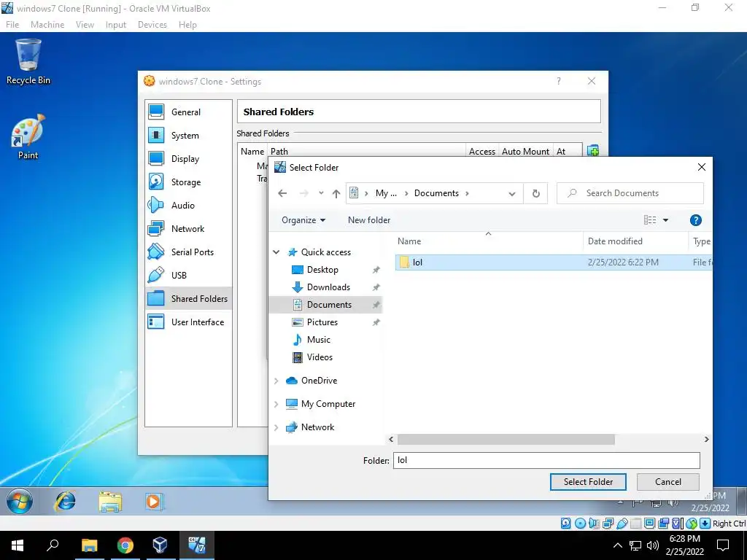This screenshot has width=747, height=560.
Task: Select the Paint shortcut on guest desktop
Action: click(28, 136)
